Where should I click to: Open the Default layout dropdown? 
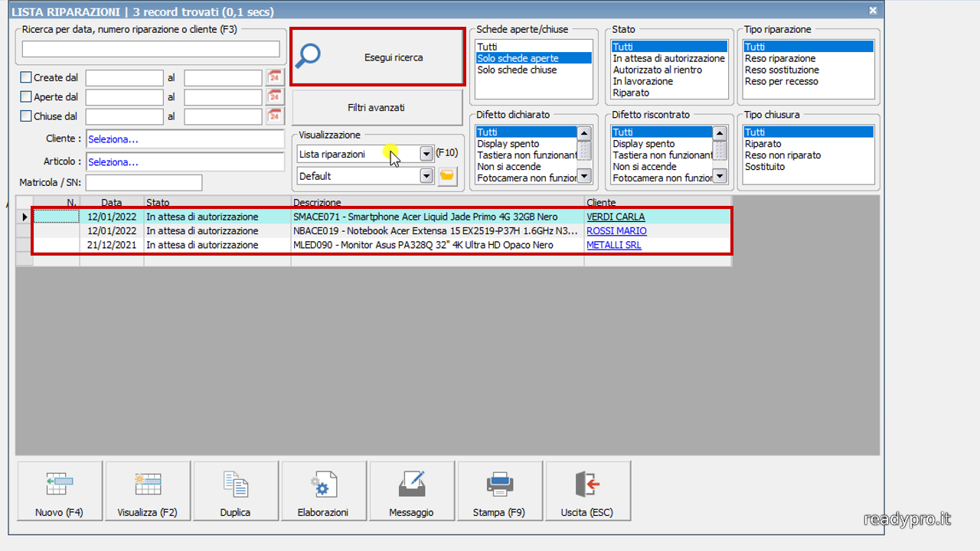[x=426, y=176]
